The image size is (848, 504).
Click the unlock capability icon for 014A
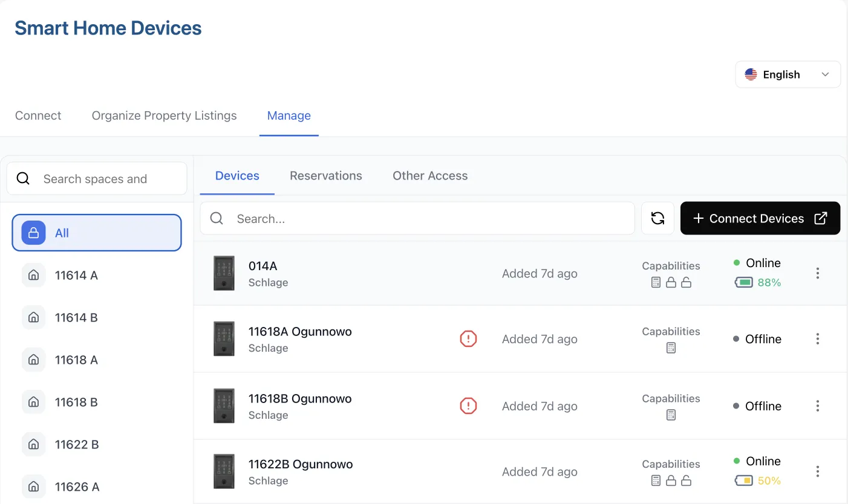pyautogui.click(x=686, y=282)
